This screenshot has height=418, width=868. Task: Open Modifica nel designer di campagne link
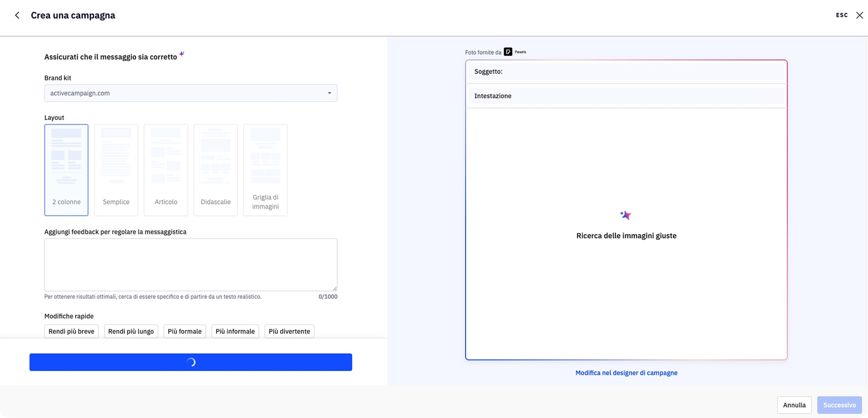click(626, 373)
